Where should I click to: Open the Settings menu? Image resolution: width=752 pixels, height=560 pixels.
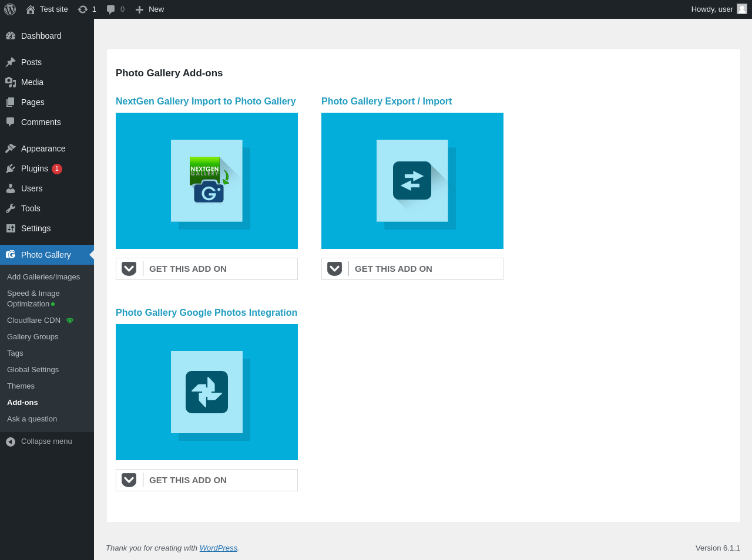[x=47, y=228]
